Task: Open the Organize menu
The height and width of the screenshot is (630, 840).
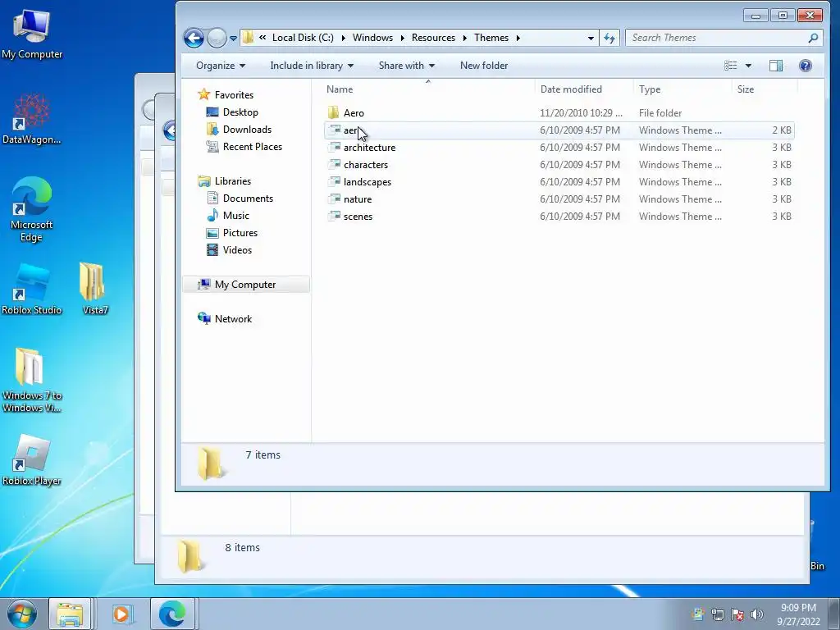Action: click(x=221, y=66)
